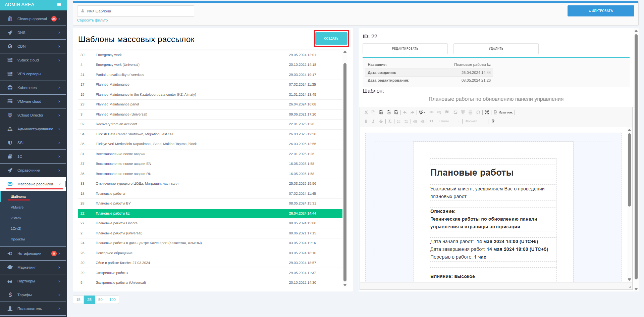Toggle the hamburger menu in ADMIN AREA header

click(x=59, y=5)
